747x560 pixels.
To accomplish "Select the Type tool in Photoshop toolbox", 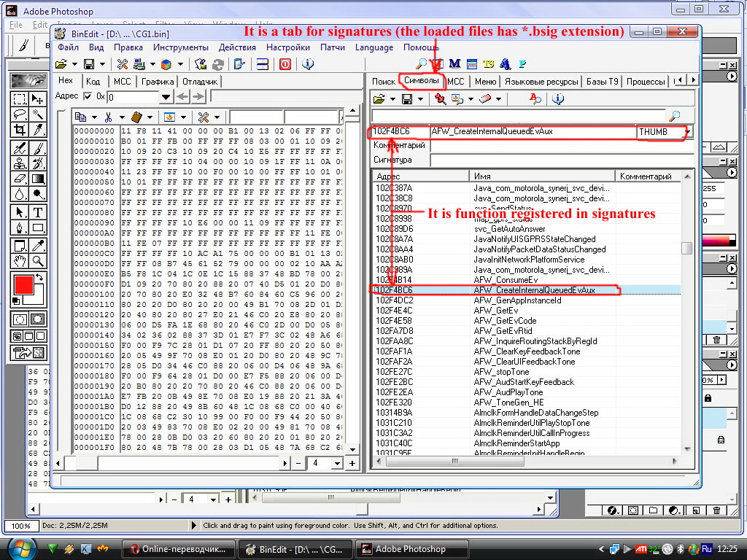I will point(38,212).
